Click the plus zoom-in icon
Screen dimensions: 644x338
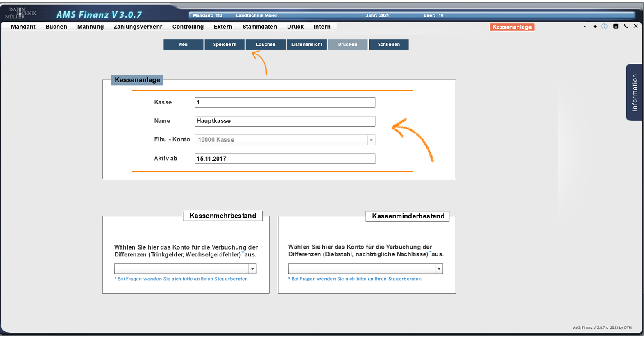[595, 27]
